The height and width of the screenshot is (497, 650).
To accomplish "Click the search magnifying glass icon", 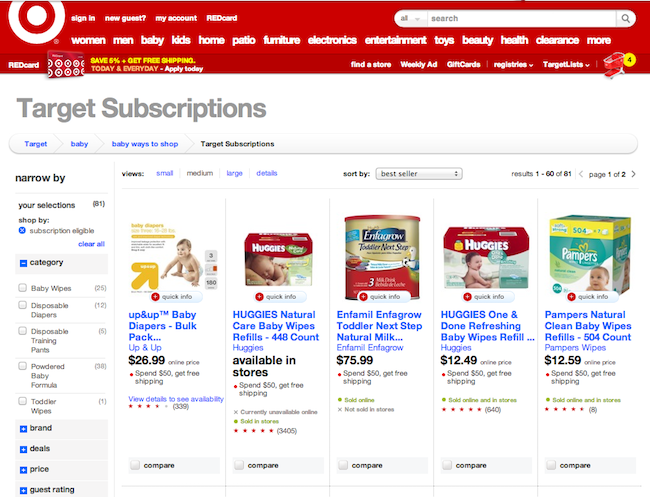I will (x=626, y=19).
